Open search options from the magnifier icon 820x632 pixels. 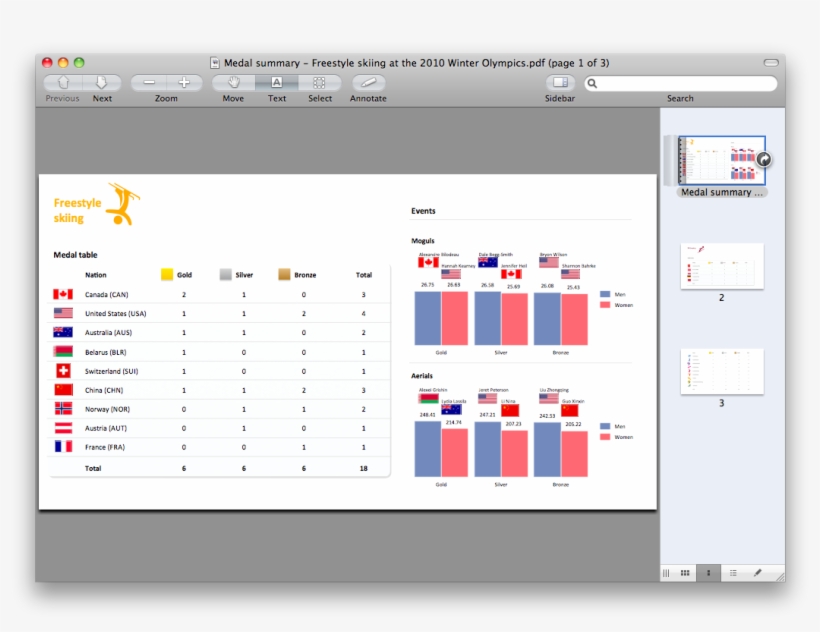click(x=594, y=82)
